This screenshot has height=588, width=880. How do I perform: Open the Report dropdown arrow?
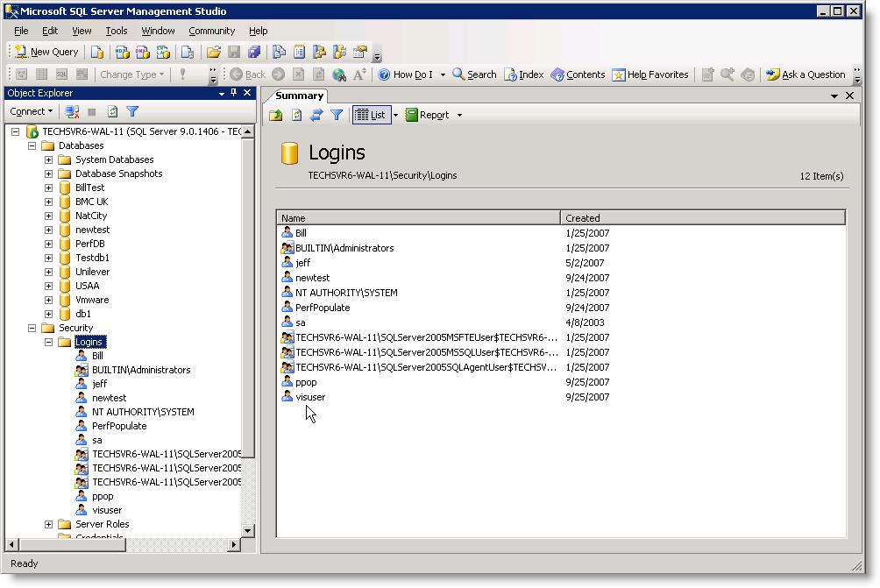click(459, 115)
